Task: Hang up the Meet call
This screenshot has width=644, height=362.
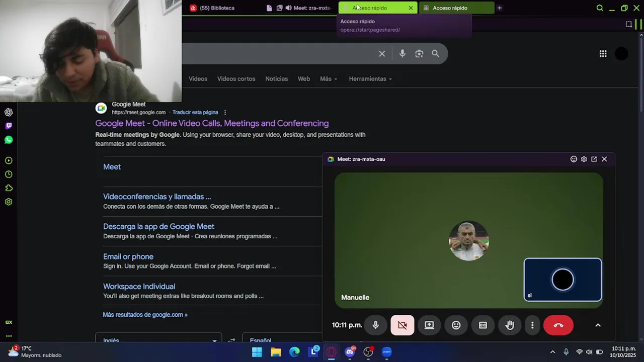Action: [558, 325]
